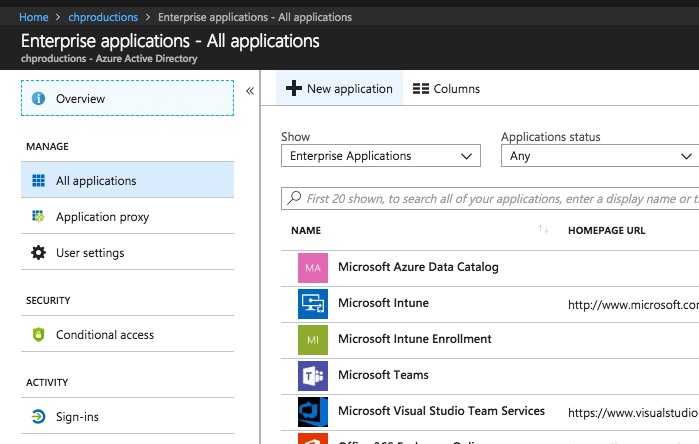Click the New application button
This screenshot has width=699, height=444.
pyautogui.click(x=339, y=88)
